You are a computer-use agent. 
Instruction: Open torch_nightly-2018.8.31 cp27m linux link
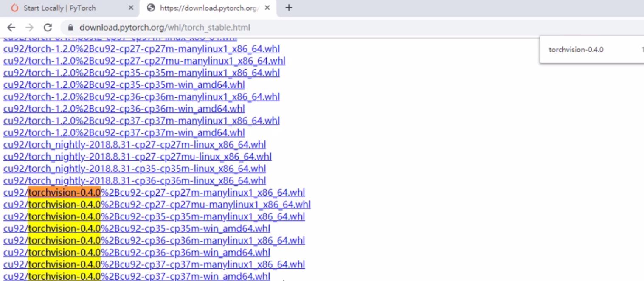click(135, 145)
